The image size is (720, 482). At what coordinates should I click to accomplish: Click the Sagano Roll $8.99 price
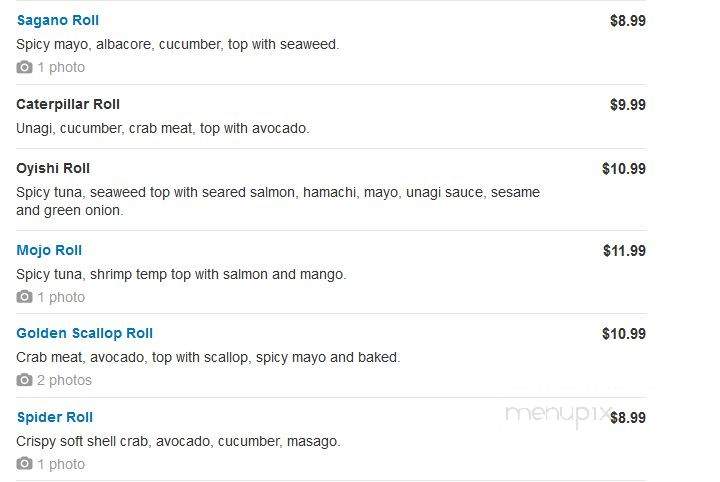coord(628,21)
